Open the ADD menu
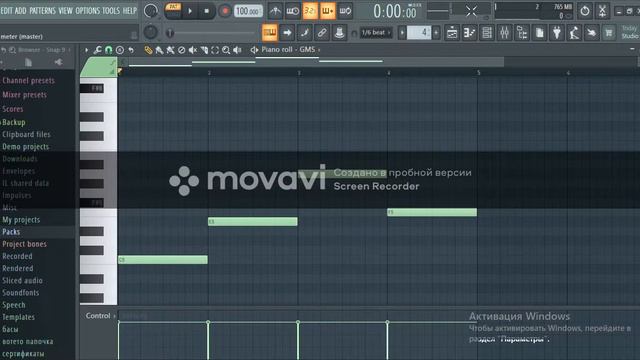Screen dimensions: 640x360 pyautogui.click(x=20, y=11)
